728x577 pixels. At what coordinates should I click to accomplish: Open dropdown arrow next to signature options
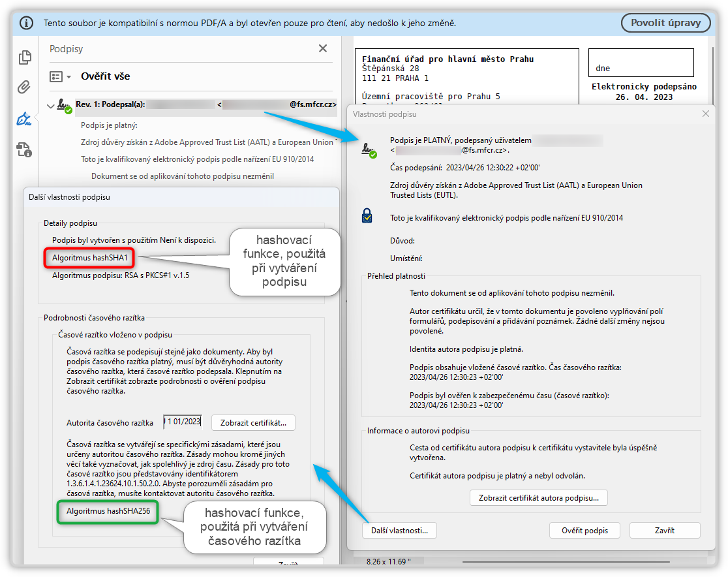[x=68, y=77]
